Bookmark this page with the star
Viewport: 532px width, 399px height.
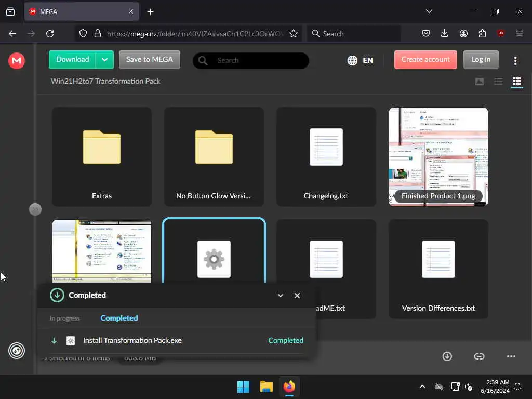294,33
